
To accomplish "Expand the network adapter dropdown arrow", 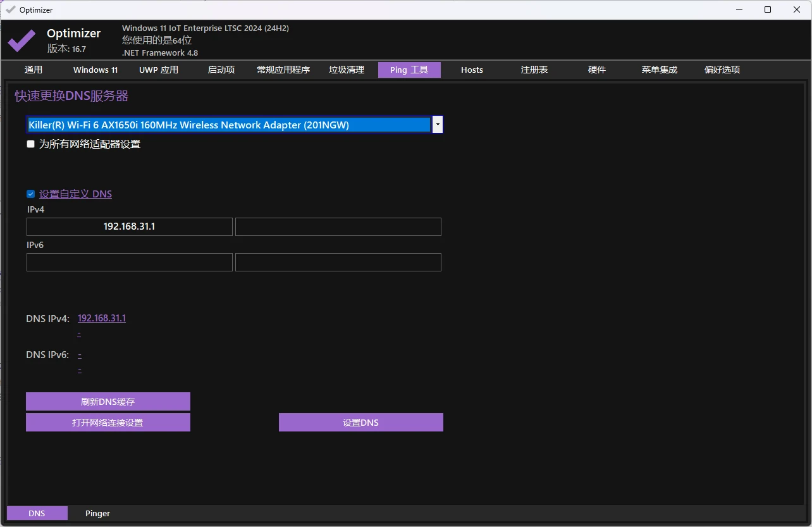I will (438, 125).
